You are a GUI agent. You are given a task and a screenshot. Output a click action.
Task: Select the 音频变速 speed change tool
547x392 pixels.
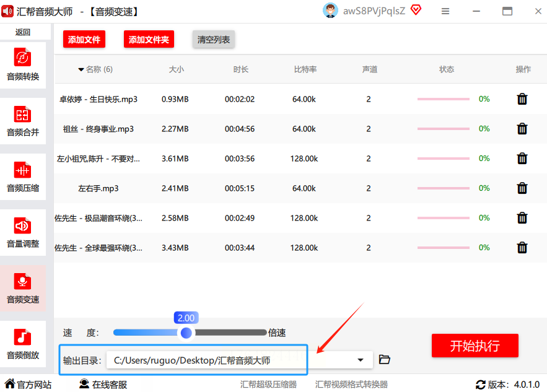[23, 288]
